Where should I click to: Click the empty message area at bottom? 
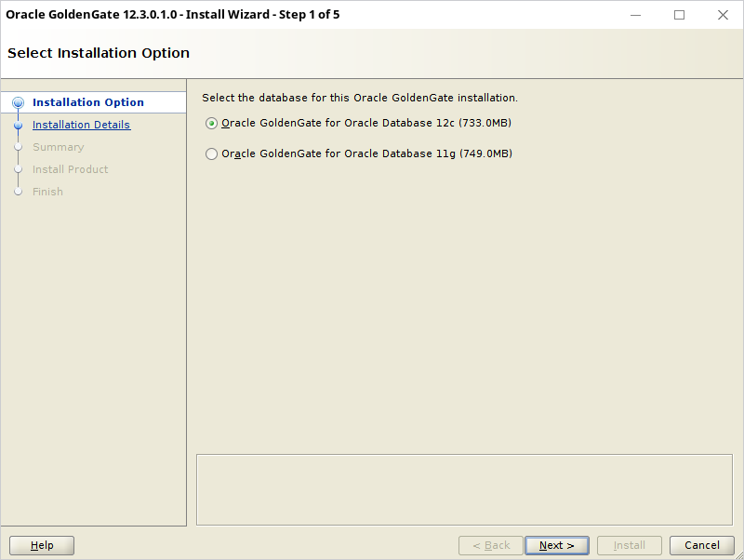tap(464, 489)
